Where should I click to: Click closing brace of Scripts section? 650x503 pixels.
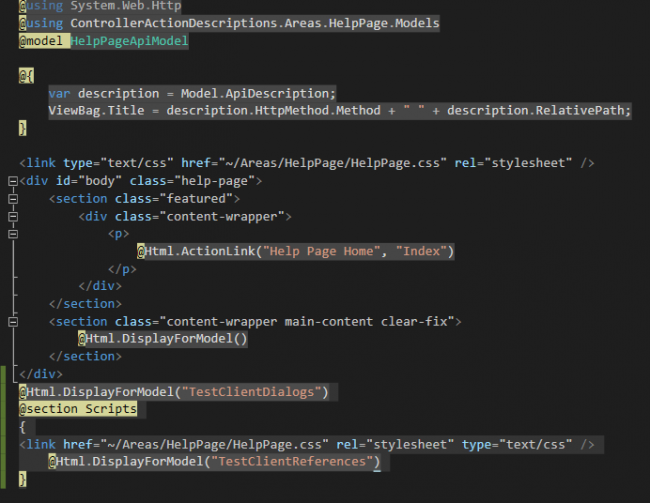23,479
